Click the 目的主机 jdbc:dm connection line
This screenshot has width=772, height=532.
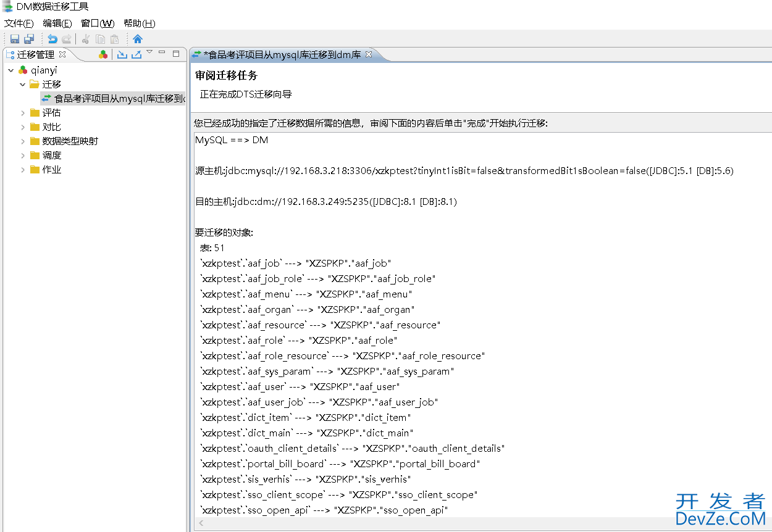tap(326, 202)
